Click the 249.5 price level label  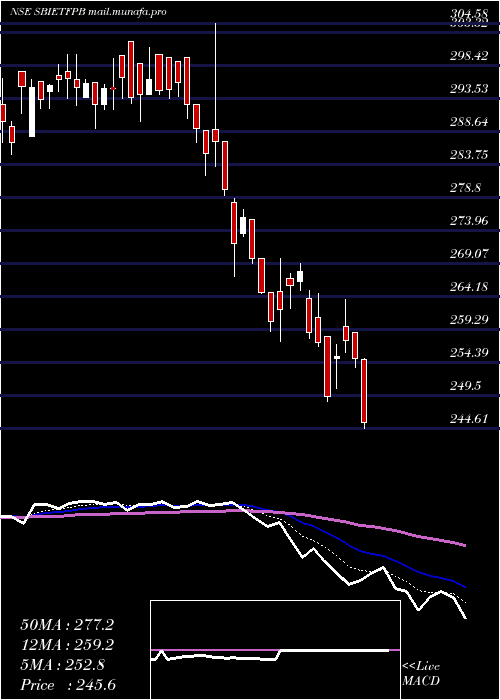tap(466, 386)
